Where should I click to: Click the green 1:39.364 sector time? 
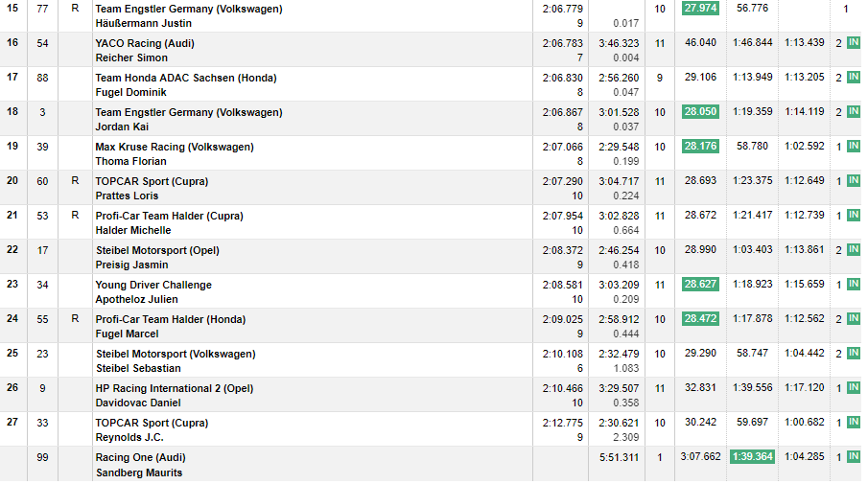tap(753, 457)
